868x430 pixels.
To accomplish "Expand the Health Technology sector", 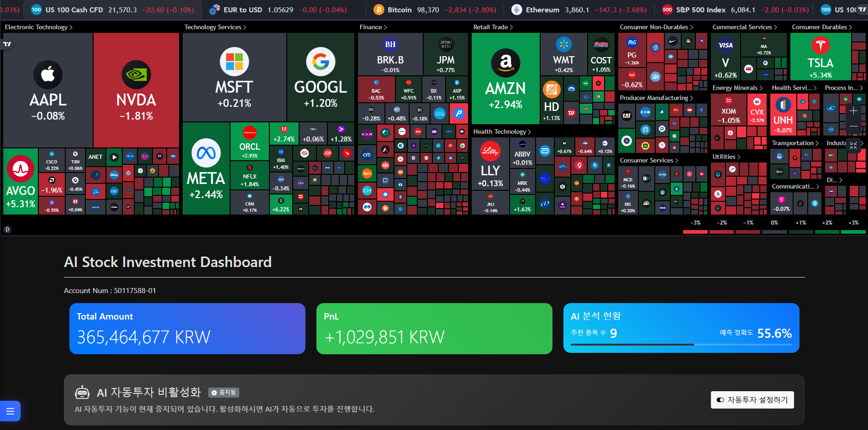I will pos(502,132).
